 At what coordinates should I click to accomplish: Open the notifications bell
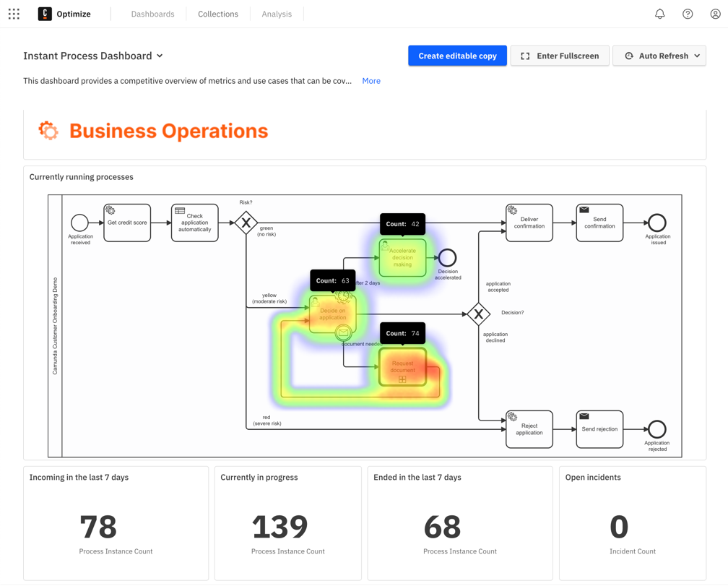click(660, 14)
